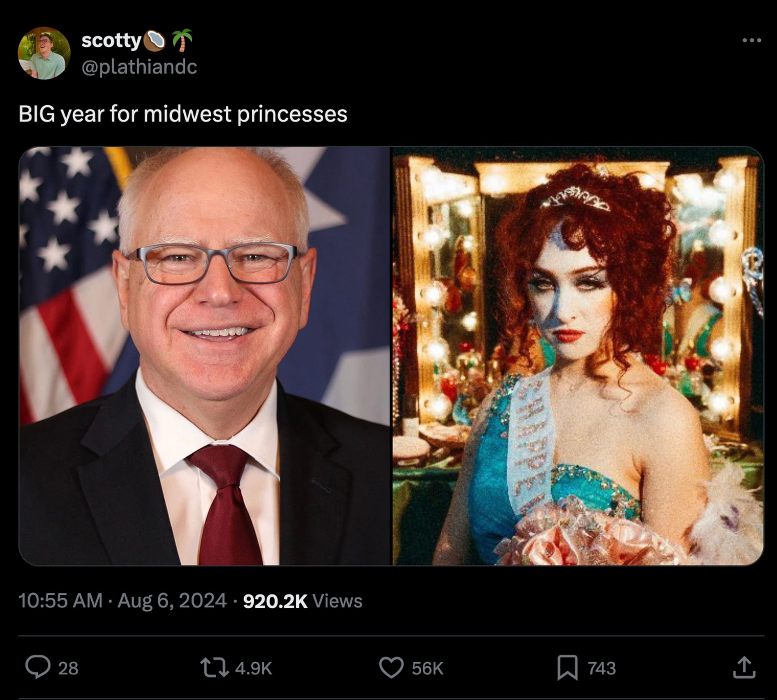Open the scotty profile avatar

44,53
